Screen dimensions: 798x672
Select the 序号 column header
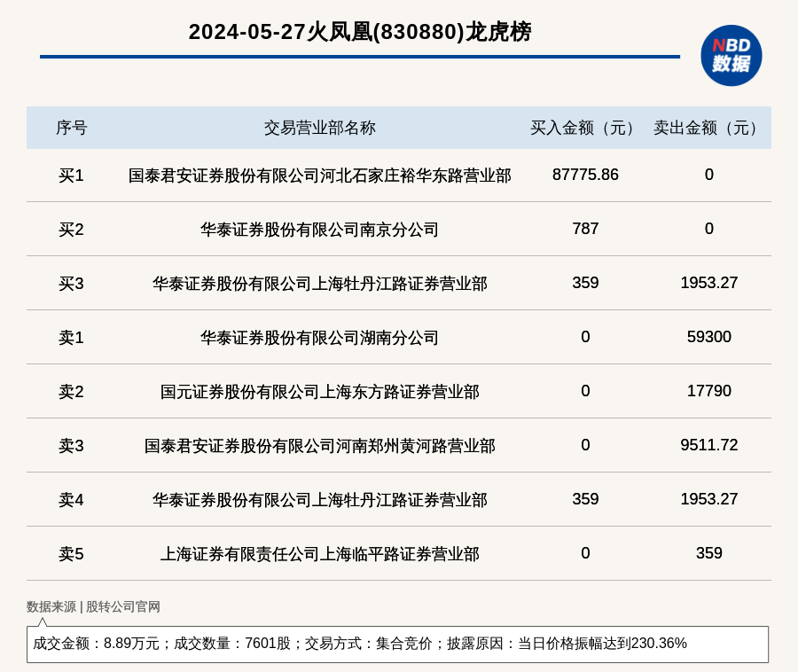coord(71,128)
